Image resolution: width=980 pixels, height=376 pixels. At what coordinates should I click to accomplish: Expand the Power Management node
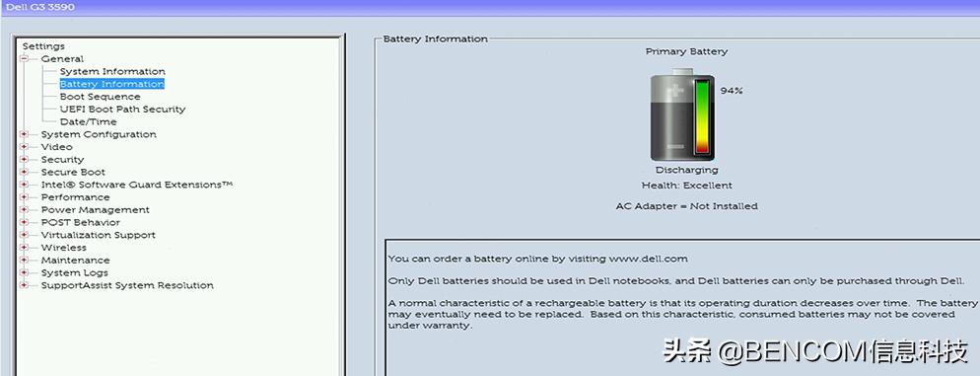tap(25, 209)
